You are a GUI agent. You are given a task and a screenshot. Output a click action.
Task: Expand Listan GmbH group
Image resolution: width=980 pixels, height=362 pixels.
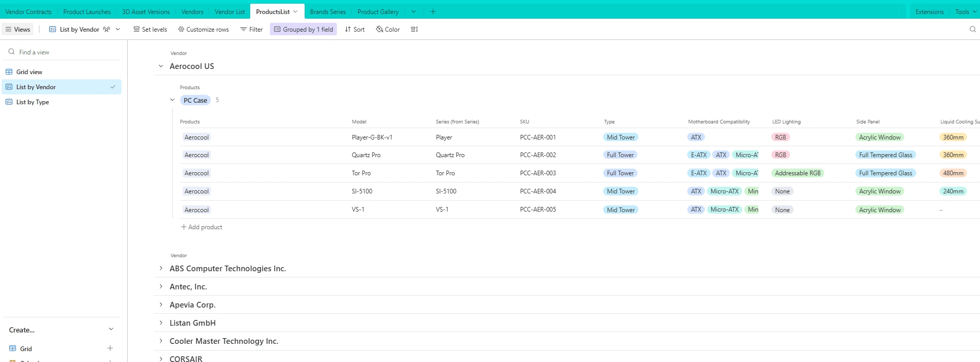161,323
